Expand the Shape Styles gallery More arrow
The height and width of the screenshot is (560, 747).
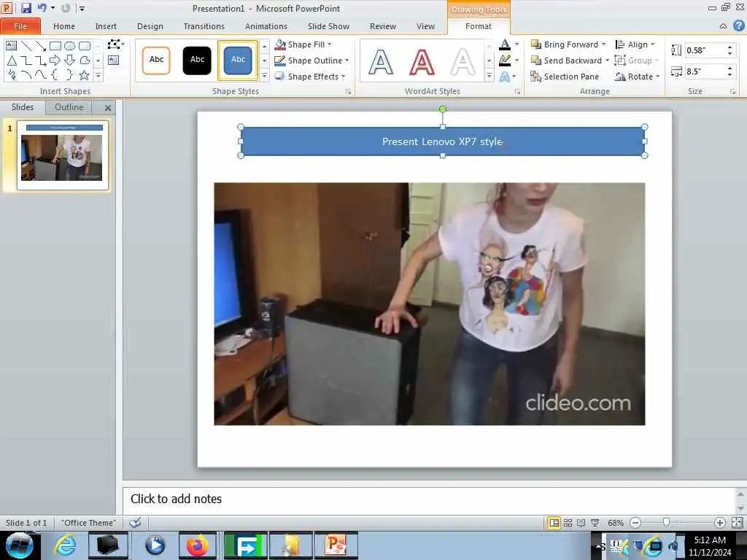(264, 76)
